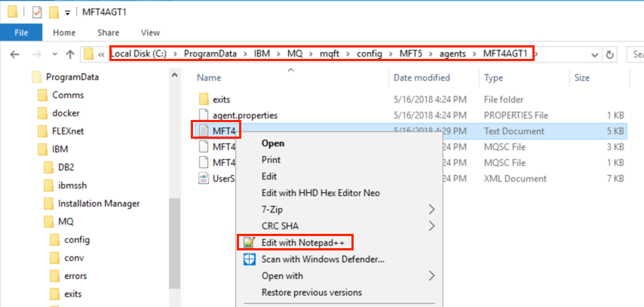Open the File ribbon tab
Image resolution: width=644 pixels, height=307 pixels.
coord(21,32)
